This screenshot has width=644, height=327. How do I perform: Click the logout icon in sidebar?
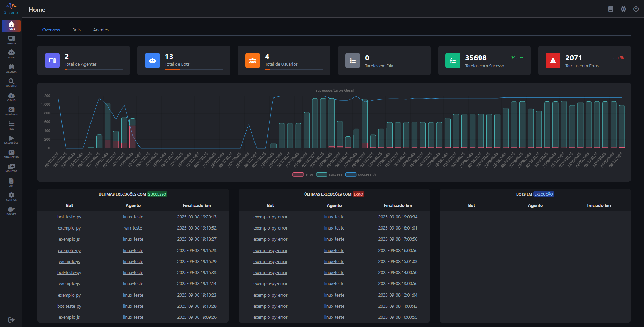tap(11, 320)
